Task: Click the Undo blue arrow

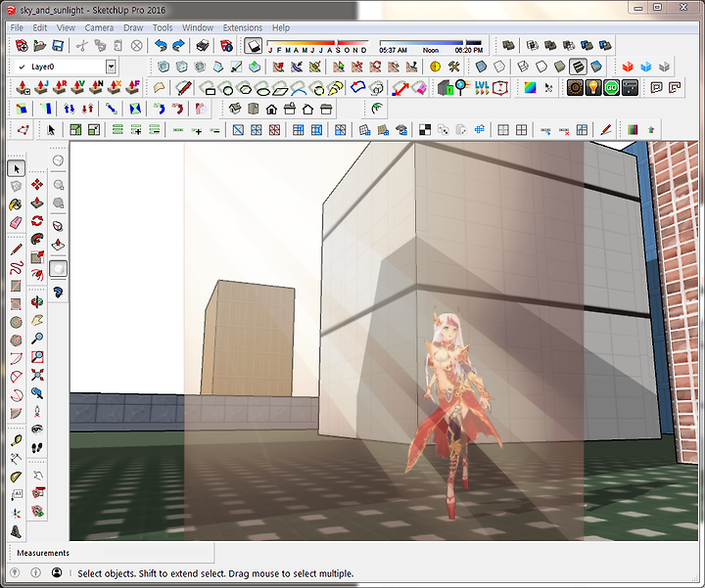Action: point(161,45)
